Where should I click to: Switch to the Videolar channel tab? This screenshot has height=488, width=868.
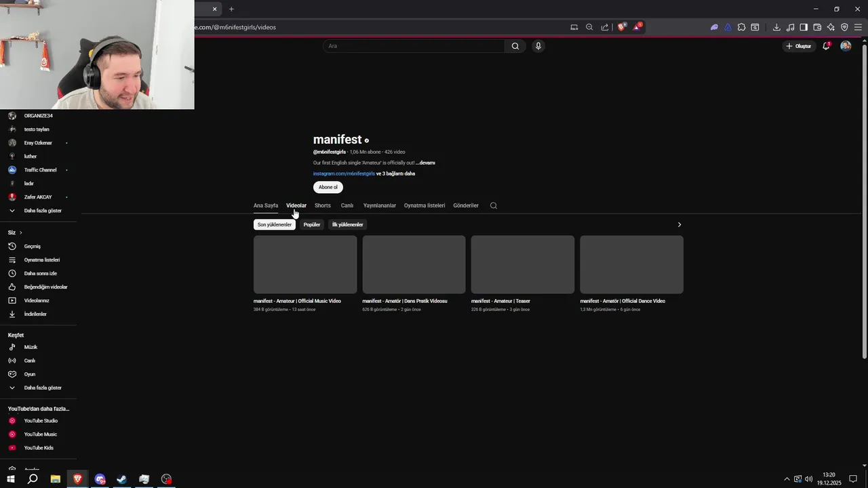[296, 205]
